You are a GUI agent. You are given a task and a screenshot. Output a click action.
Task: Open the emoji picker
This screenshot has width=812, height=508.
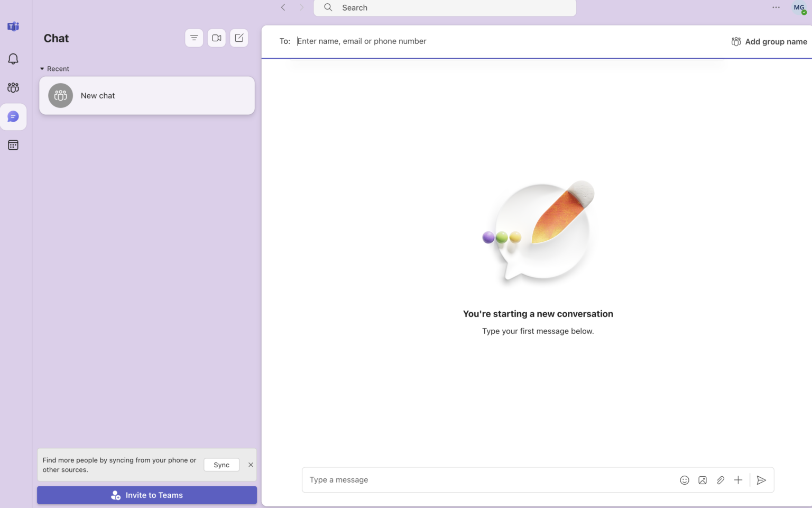684,480
